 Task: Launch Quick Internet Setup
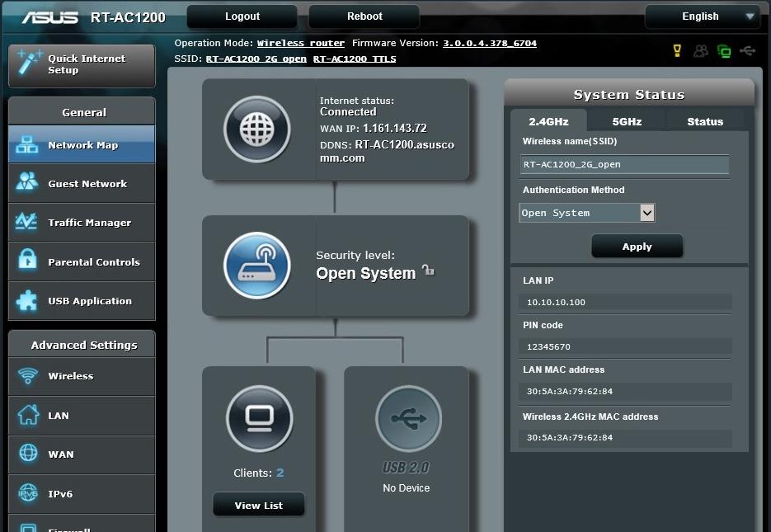82,66
